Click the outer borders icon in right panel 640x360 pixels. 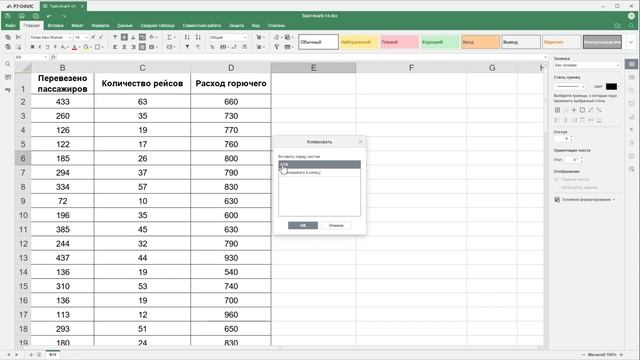(582, 110)
